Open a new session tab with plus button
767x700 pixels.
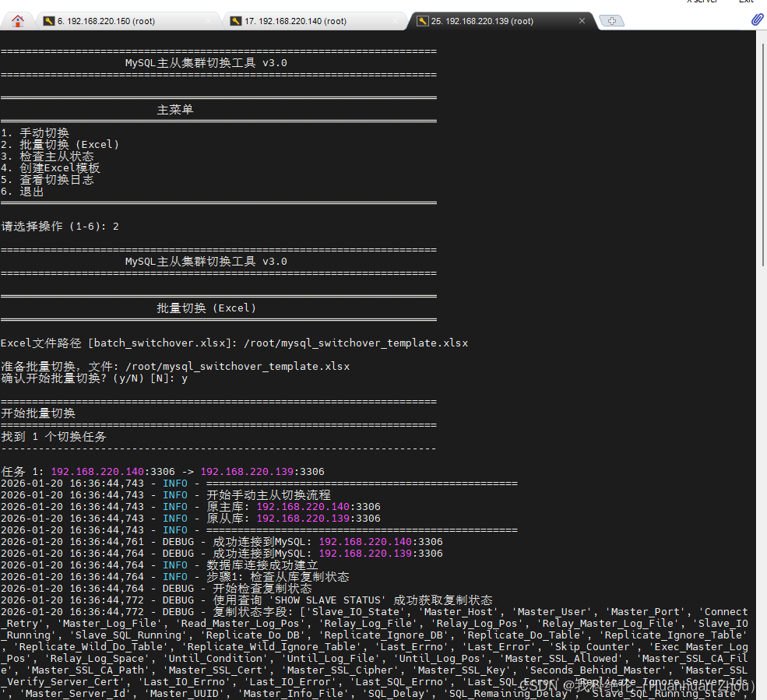pyautogui.click(x=611, y=21)
